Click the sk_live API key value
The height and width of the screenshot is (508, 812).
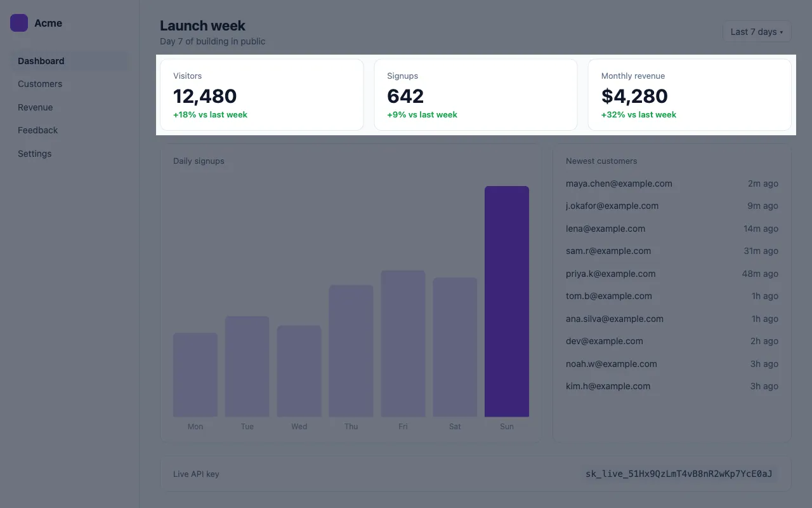click(x=679, y=474)
